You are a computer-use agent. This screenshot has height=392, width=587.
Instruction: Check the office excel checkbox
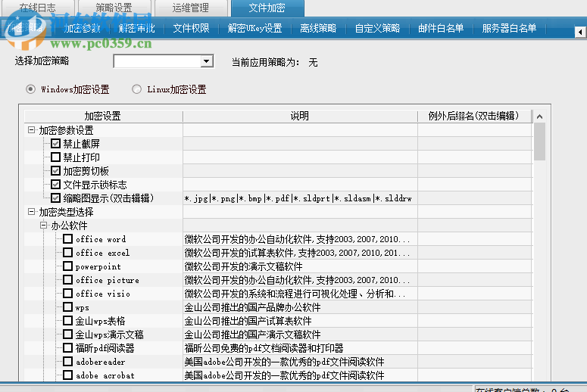coord(67,253)
